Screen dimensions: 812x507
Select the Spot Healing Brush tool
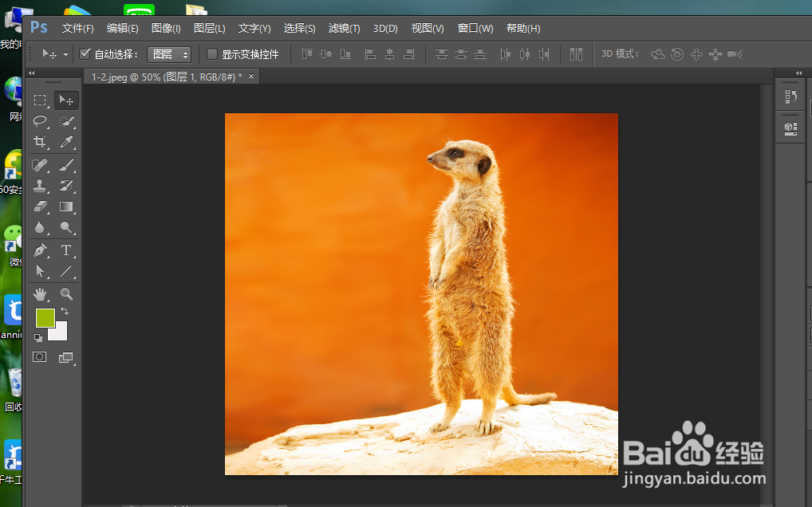(x=40, y=165)
